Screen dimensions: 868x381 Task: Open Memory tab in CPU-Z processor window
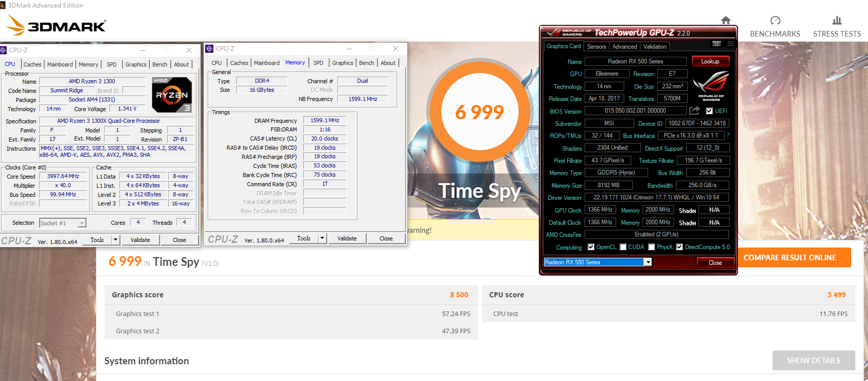88,64
